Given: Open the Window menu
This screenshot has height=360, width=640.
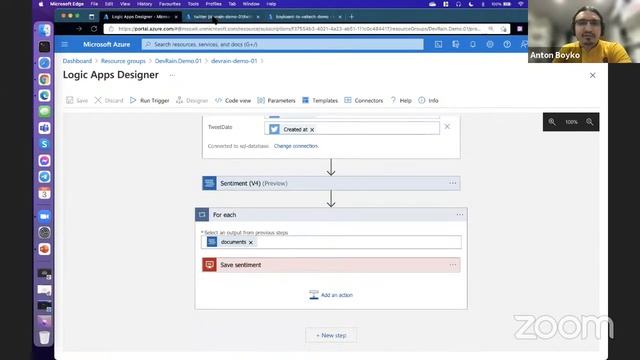Looking at the screenshot, I should [x=251, y=4].
